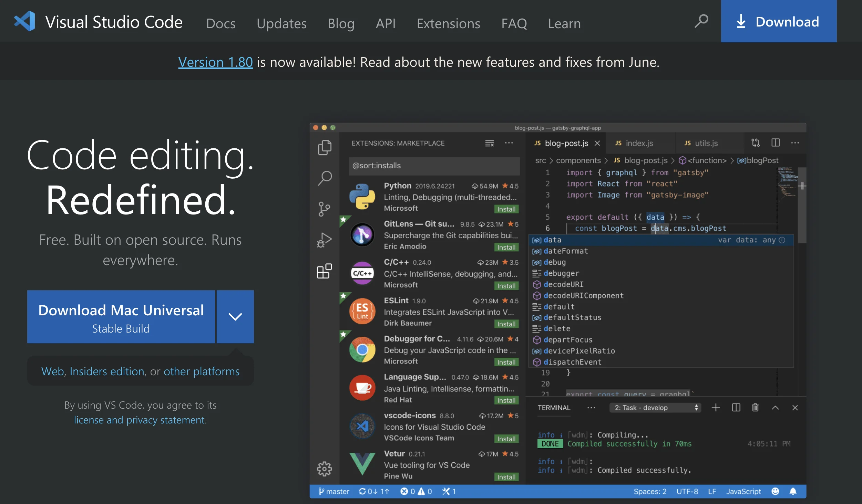The width and height of the screenshot is (862, 504).
Task: Click the @sort:installs extension search field
Action: (434, 166)
